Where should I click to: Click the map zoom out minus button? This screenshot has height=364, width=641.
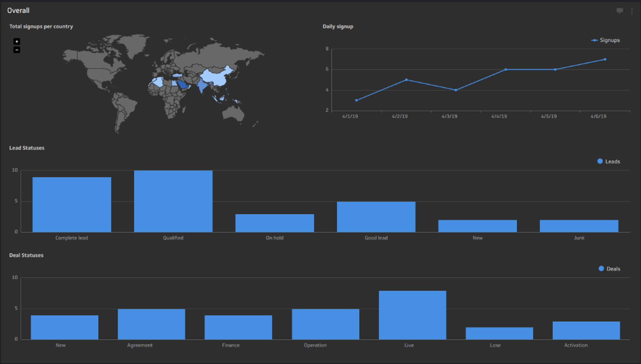(17, 50)
